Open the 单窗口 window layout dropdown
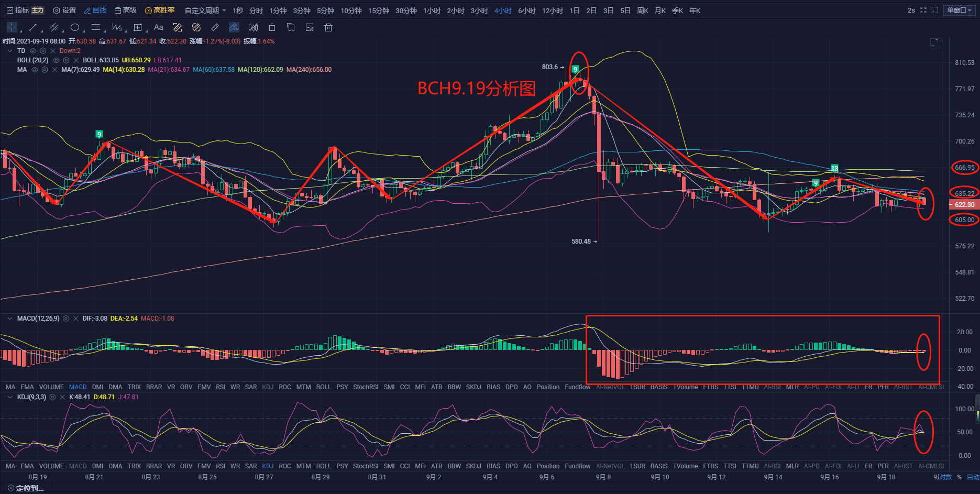980x494 pixels. (x=960, y=10)
